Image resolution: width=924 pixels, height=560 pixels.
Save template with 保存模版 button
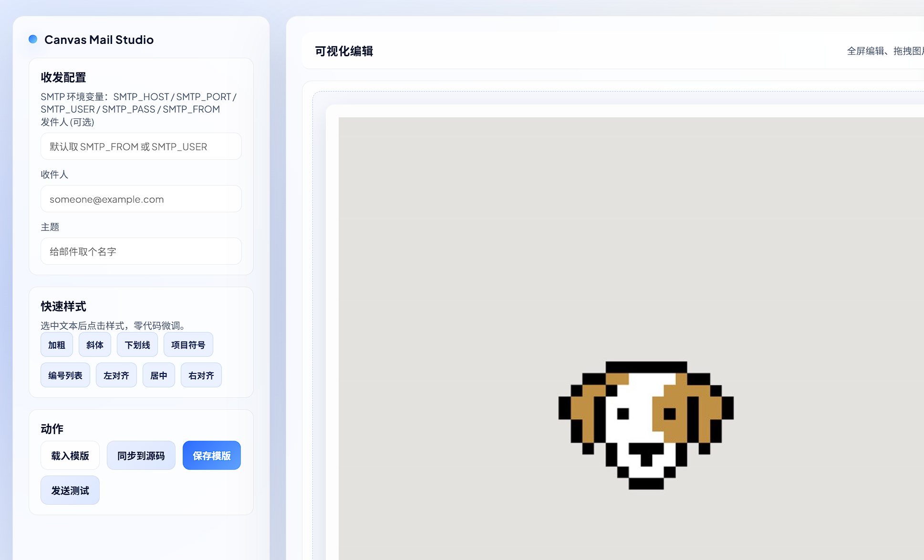coord(211,456)
